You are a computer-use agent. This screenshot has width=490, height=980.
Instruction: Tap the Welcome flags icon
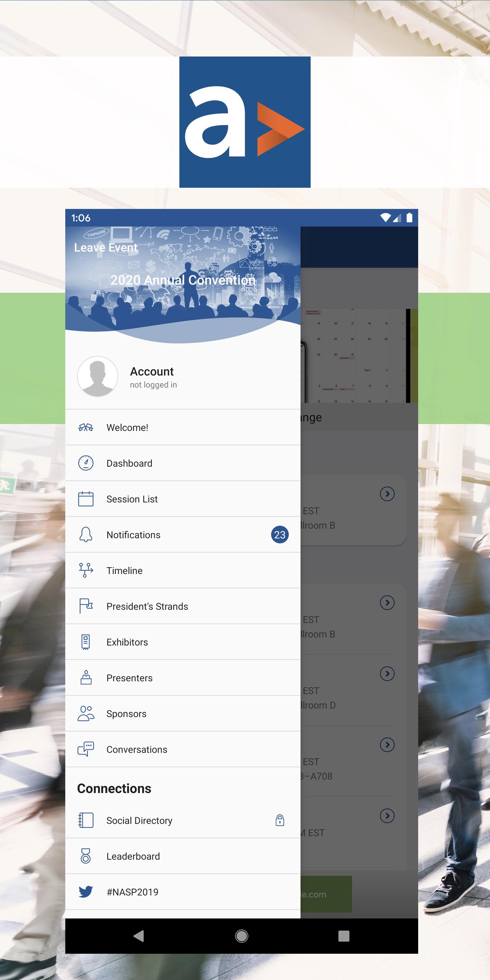(x=86, y=427)
